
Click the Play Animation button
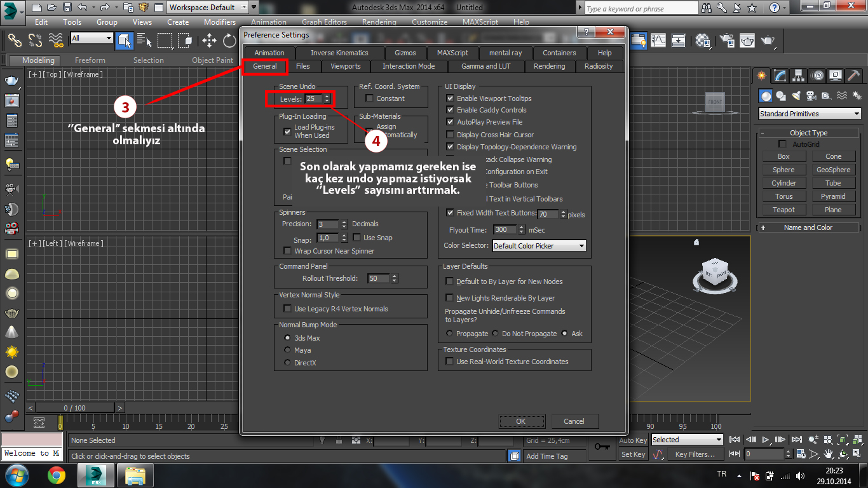click(766, 440)
